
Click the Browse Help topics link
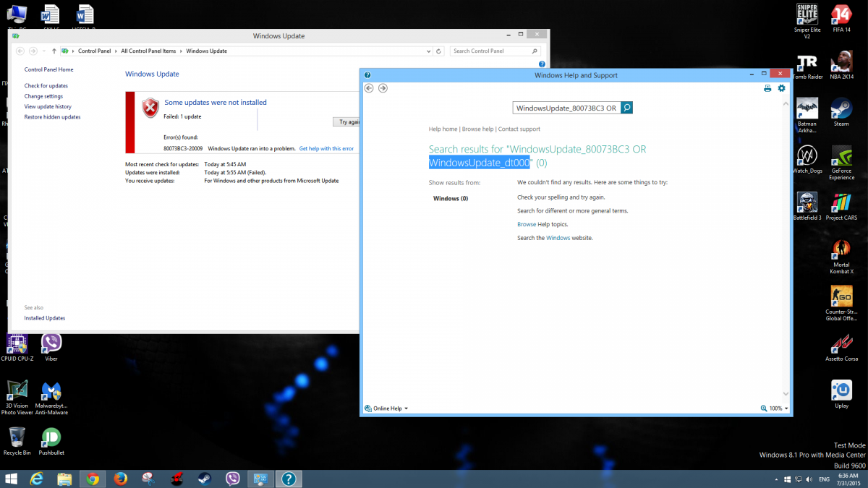coord(527,224)
